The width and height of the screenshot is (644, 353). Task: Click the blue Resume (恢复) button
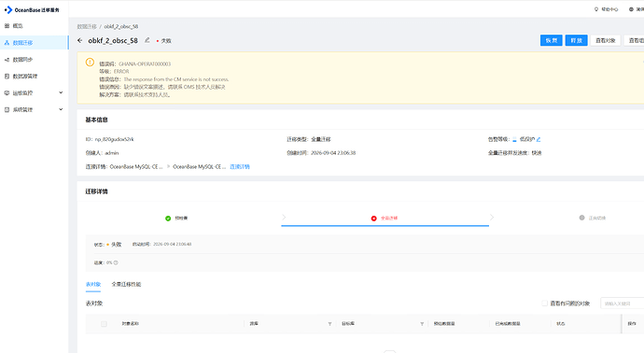coord(552,40)
